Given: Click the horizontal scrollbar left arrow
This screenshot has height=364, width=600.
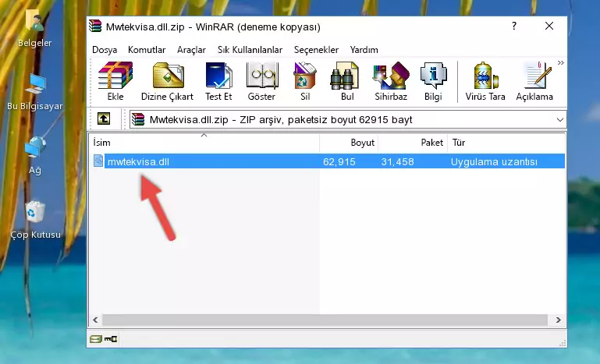Looking at the screenshot, I should click(x=96, y=320).
